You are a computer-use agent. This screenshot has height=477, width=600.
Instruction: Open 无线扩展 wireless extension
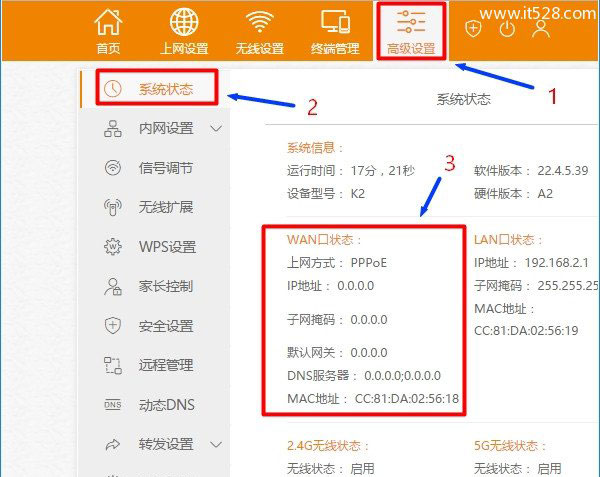coord(165,207)
